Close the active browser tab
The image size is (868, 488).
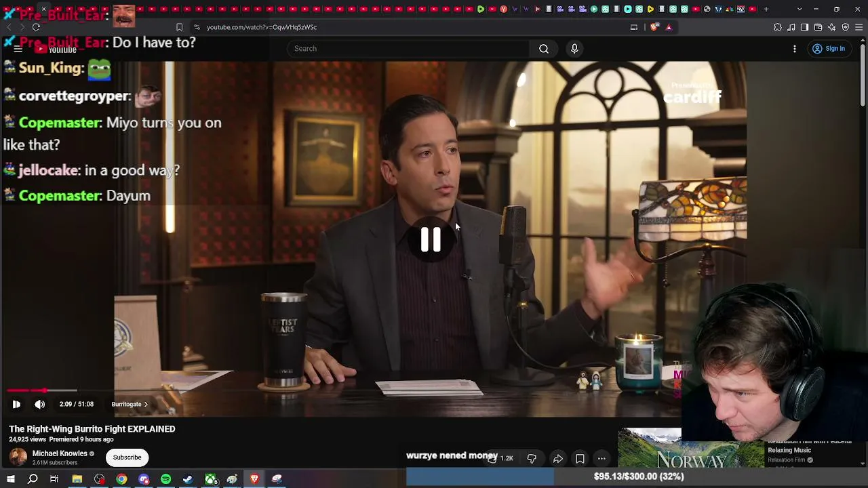click(x=43, y=9)
